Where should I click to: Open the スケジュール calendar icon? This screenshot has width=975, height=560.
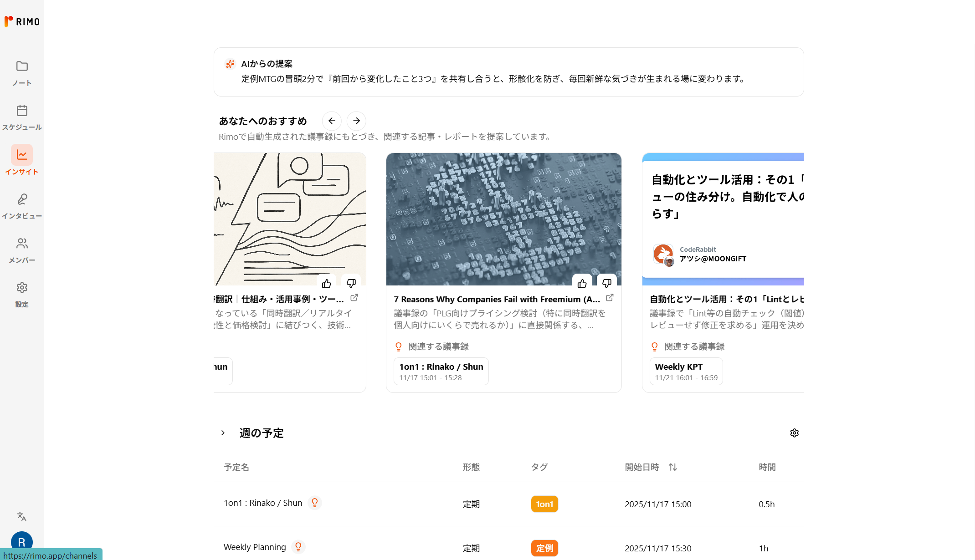22,111
